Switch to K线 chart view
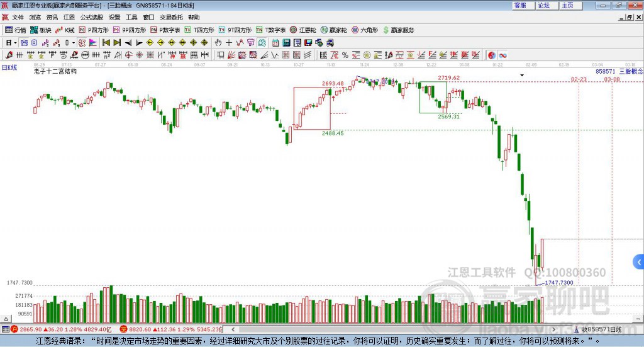 point(65,30)
